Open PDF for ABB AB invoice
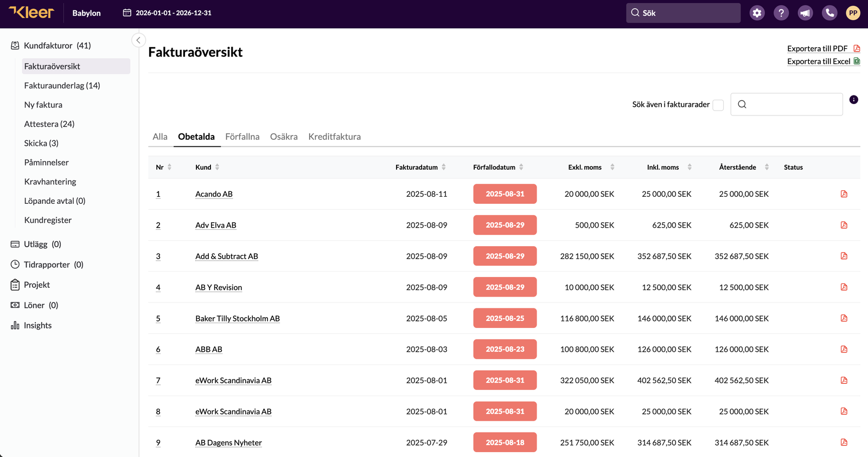 (844, 349)
